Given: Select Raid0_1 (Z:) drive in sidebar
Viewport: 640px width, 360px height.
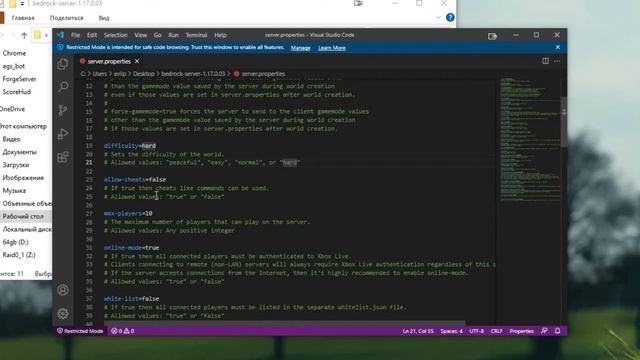Looking at the screenshot, I should [x=19, y=255].
